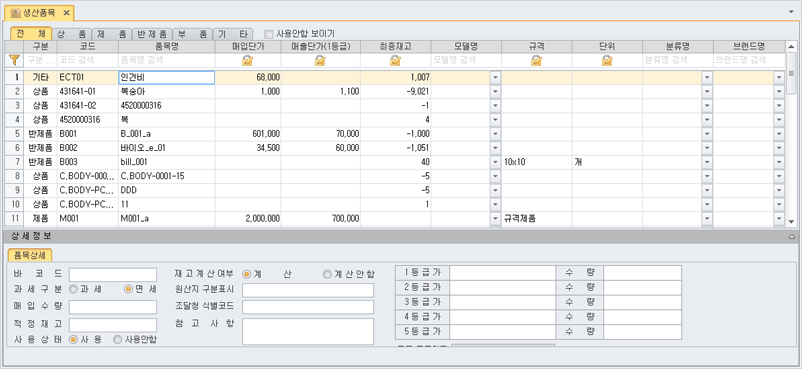Select 면세 radio button
Screen dimensions: 802x369
[x=129, y=289]
